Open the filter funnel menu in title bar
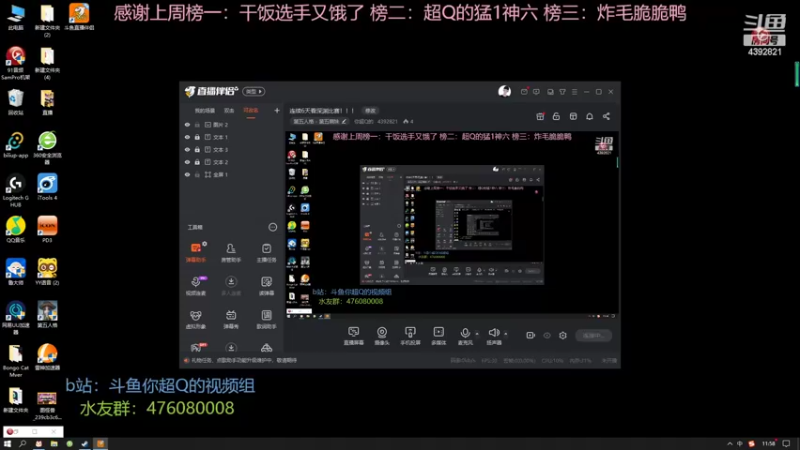 click(562, 92)
